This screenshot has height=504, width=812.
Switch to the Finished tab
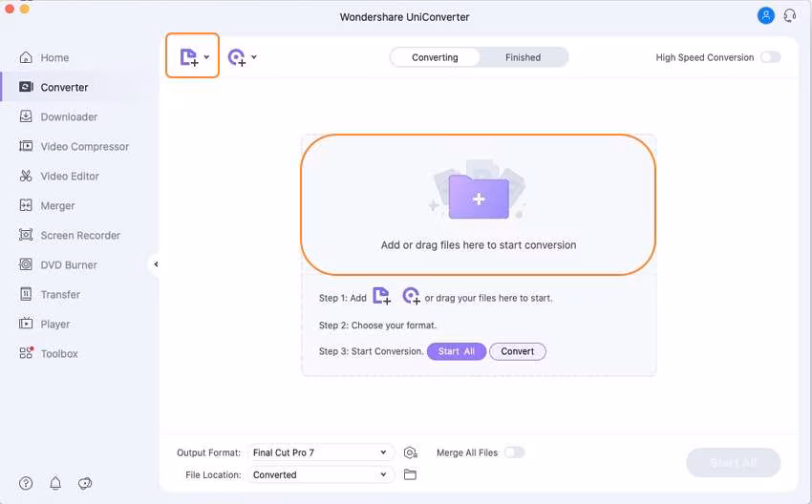coord(524,57)
